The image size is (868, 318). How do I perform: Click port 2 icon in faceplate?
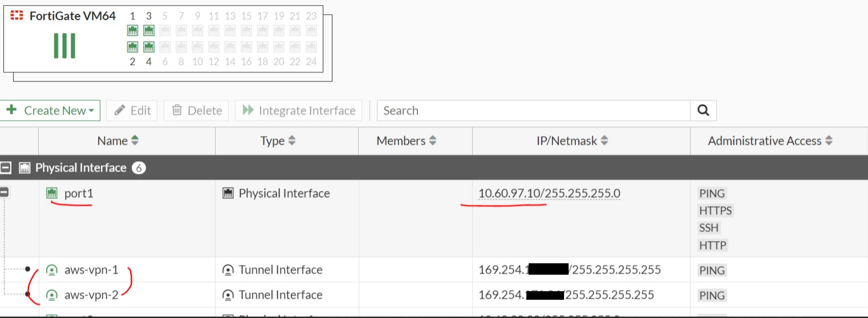[133, 47]
